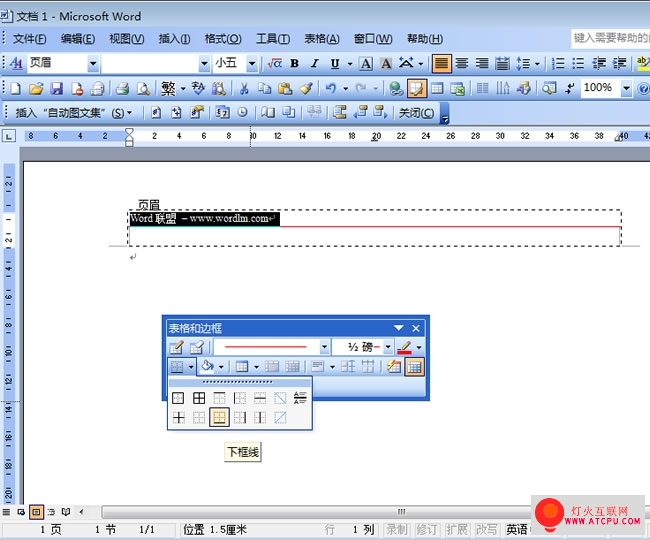Toggle the Tables and Borders toolbar button
The width and height of the screenshot is (650, 540).
[x=417, y=88]
